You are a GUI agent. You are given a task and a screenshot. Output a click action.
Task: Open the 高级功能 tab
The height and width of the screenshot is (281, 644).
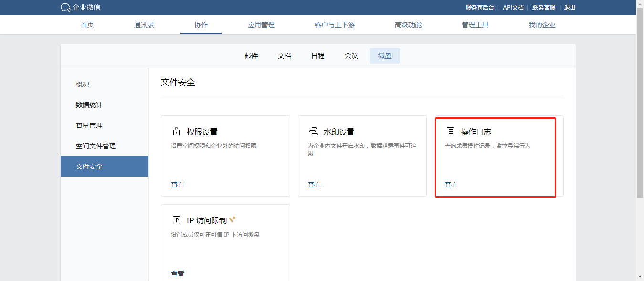[408, 25]
